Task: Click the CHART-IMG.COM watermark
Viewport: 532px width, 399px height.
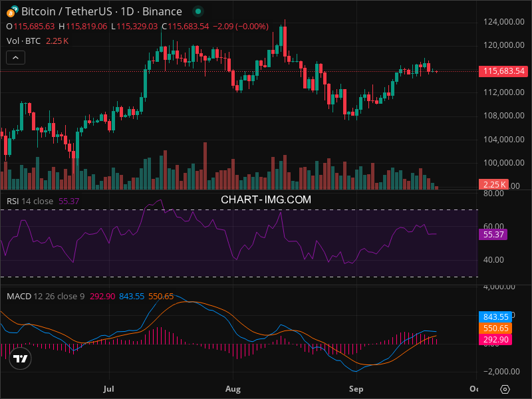Action: pyautogui.click(x=266, y=199)
